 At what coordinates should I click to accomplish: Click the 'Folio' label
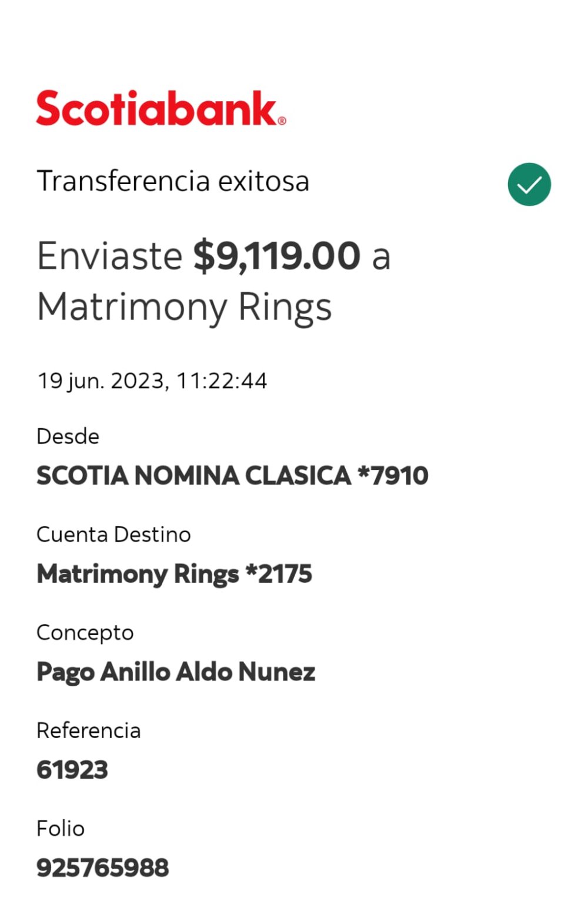tap(61, 829)
